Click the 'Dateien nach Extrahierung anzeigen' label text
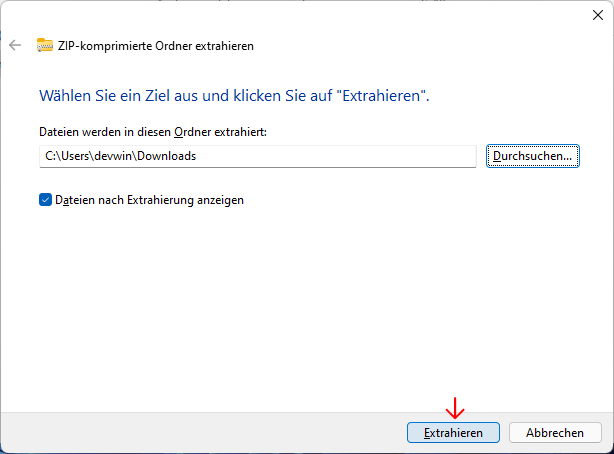Screen dimensions: 614x454 (150, 200)
